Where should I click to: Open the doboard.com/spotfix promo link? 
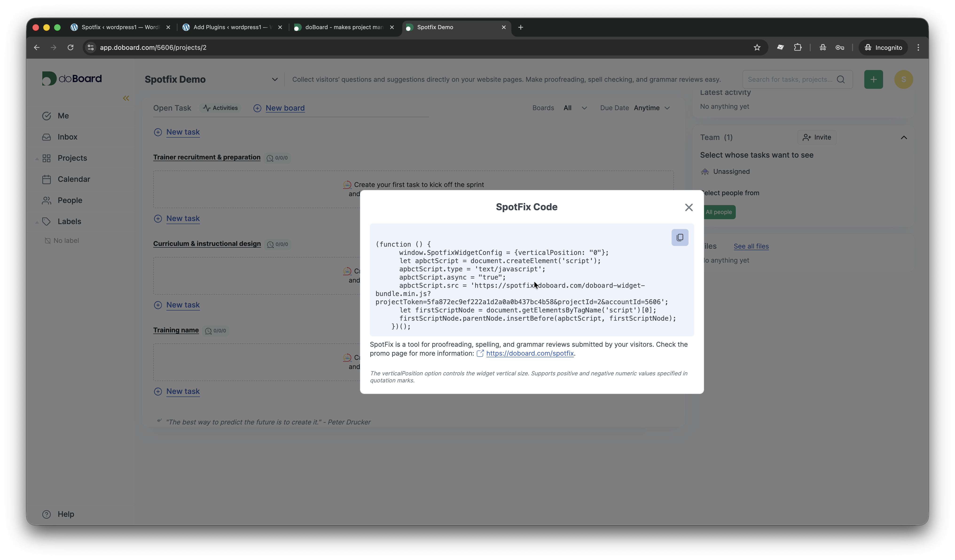tap(530, 353)
